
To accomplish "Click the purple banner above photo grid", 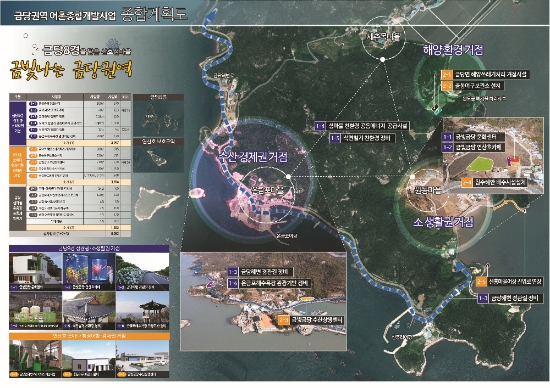I will click(89, 249).
